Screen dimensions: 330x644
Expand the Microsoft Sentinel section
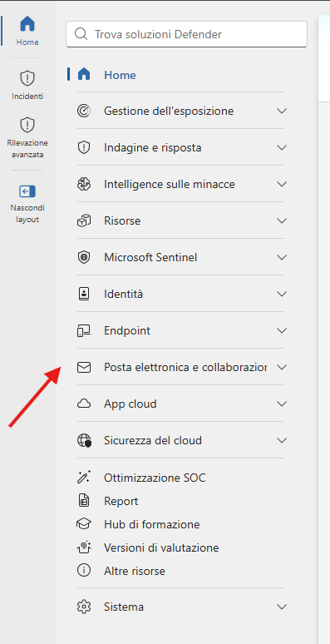(180, 258)
